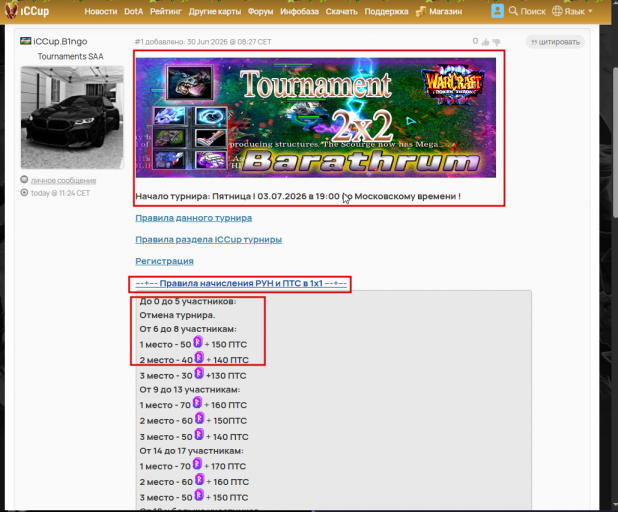Open the Магазин shop link

coord(445,11)
